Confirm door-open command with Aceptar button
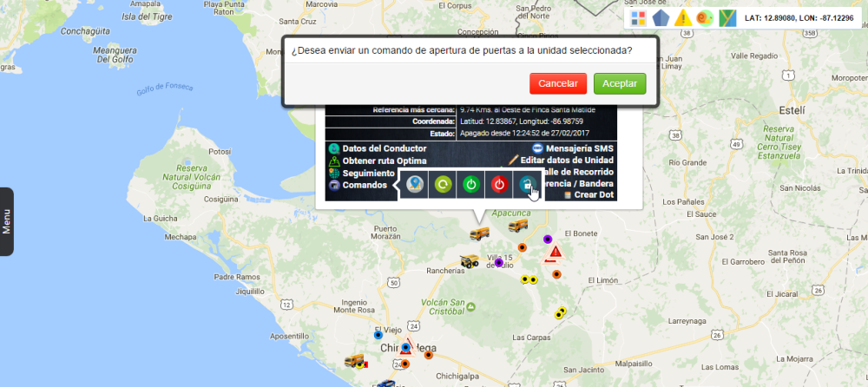The width and height of the screenshot is (868, 387). pos(620,83)
